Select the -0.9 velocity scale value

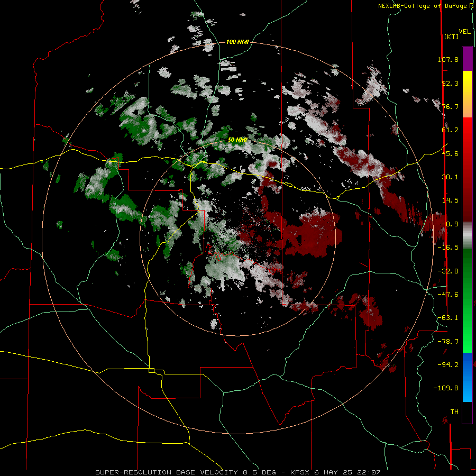[x=450, y=224]
